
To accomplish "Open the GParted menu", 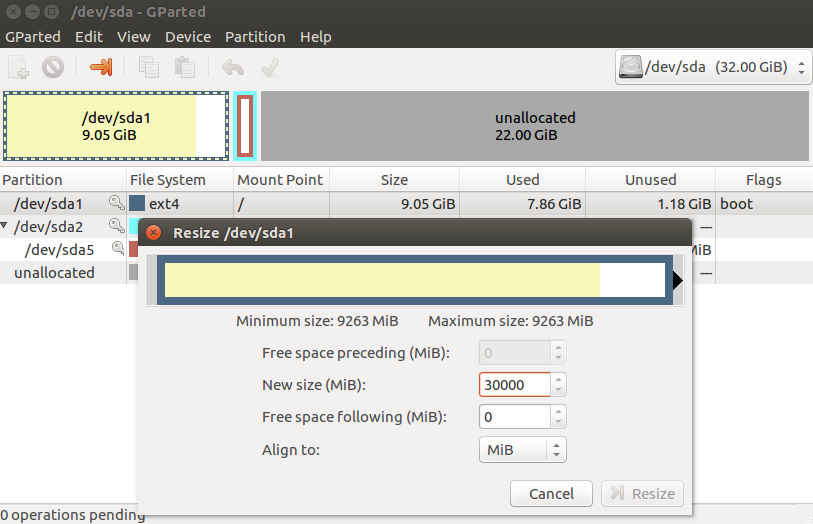I will click(33, 37).
